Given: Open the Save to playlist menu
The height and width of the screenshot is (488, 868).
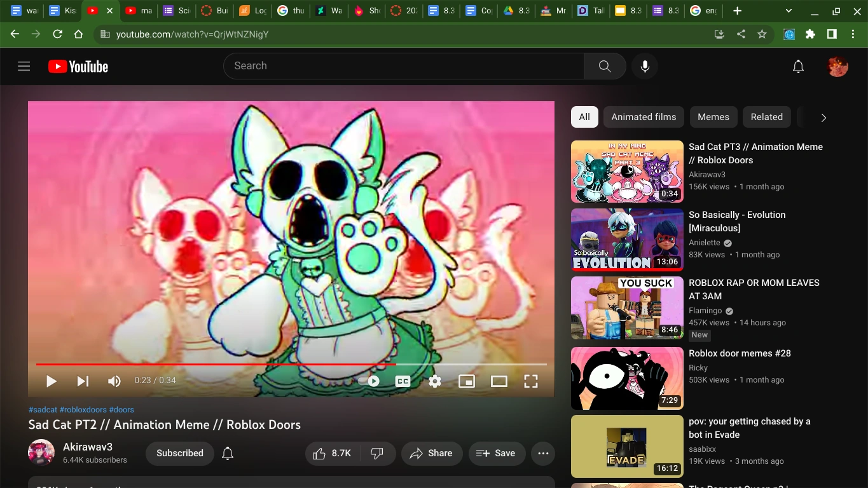Looking at the screenshot, I should (497, 453).
